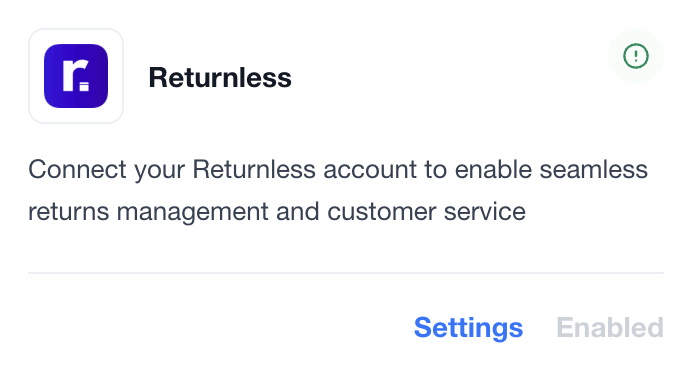Show the circled alert info indicator
The height and width of the screenshot is (382, 698).
tap(636, 56)
